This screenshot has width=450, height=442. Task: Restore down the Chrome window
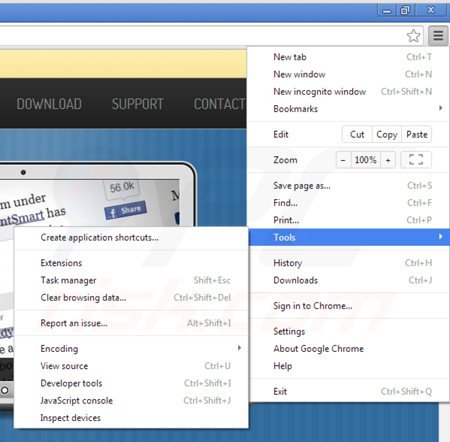(405, 11)
